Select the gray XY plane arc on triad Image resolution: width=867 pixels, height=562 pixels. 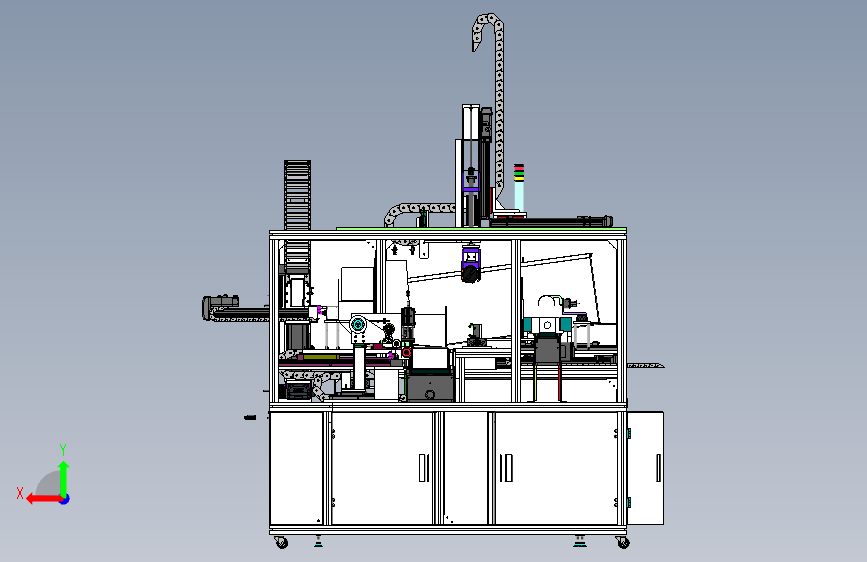point(48,483)
